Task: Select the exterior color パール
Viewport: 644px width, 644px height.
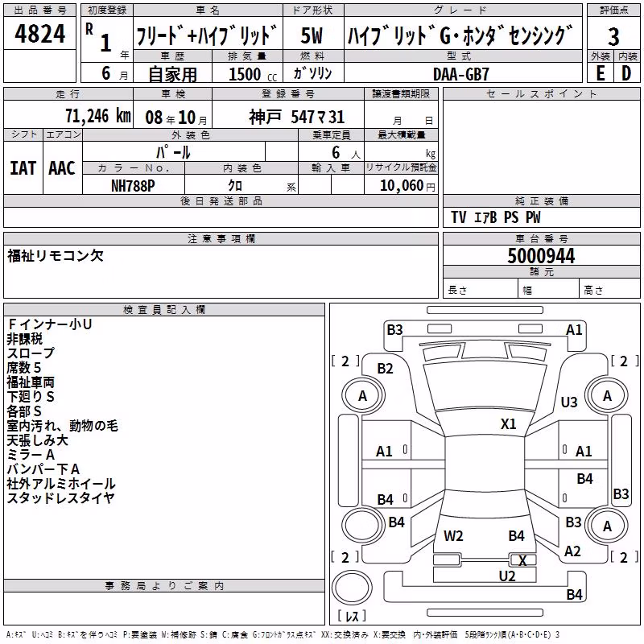Action: [173, 153]
